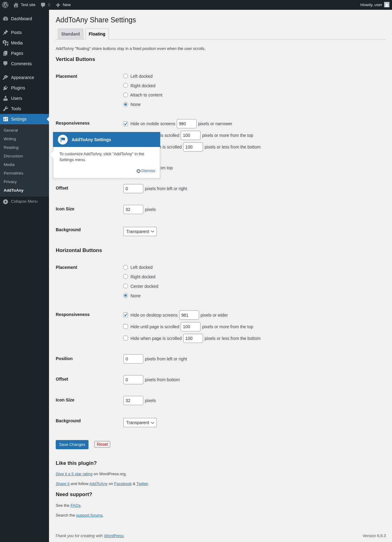
Task: Select vertical Left docked placement
Action: 126,76
